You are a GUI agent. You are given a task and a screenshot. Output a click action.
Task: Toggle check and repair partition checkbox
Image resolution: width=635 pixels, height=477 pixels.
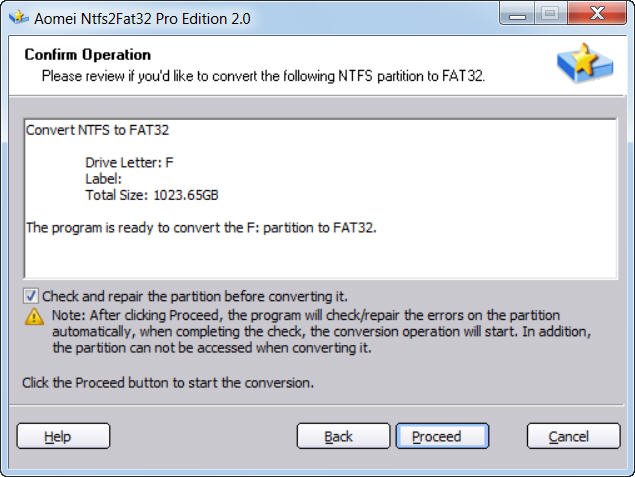[31, 296]
